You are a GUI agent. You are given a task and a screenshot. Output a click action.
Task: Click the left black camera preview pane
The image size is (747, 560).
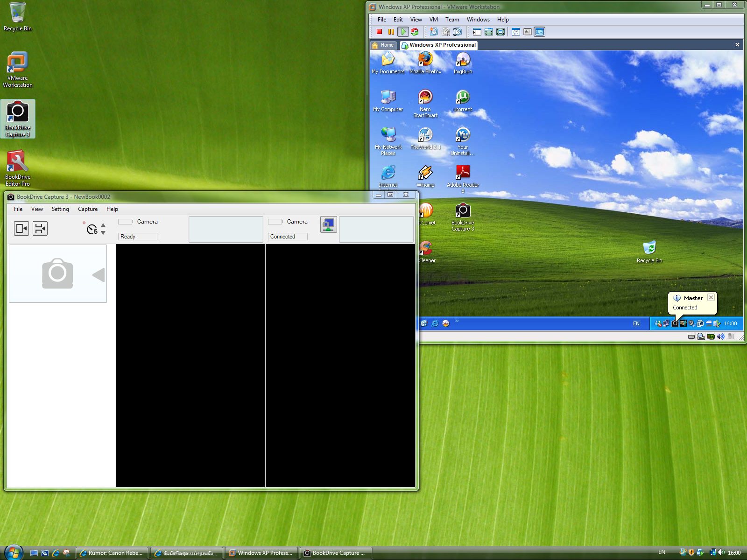[190, 366]
